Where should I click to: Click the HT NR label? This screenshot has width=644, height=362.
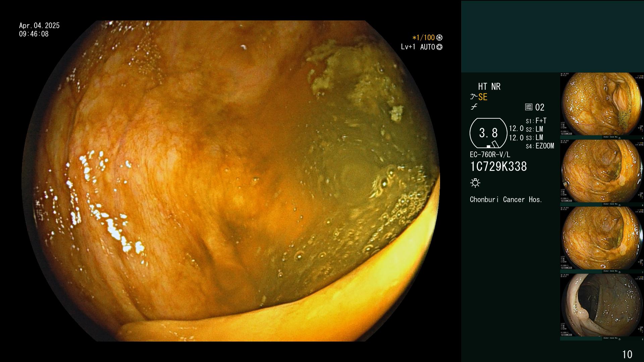click(489, 87)
